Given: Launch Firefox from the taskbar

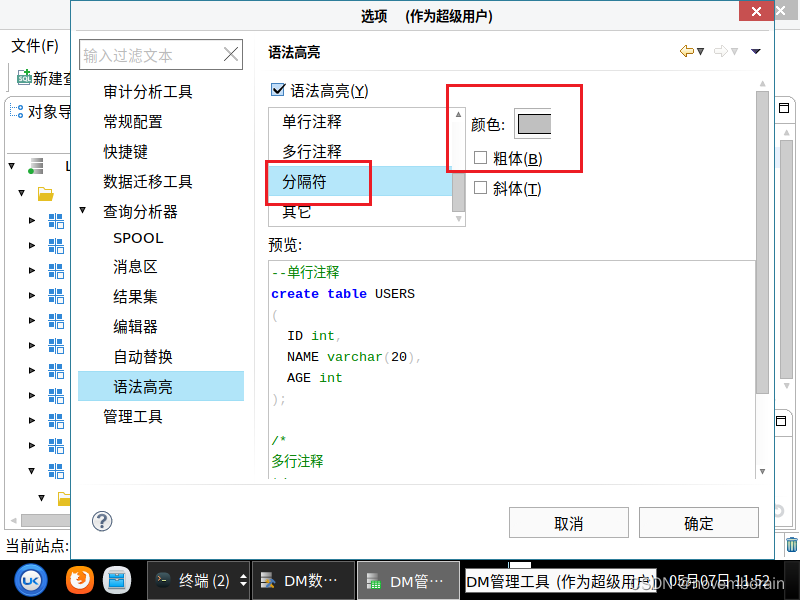Looking at the screenshot, I should coord(79,579).
